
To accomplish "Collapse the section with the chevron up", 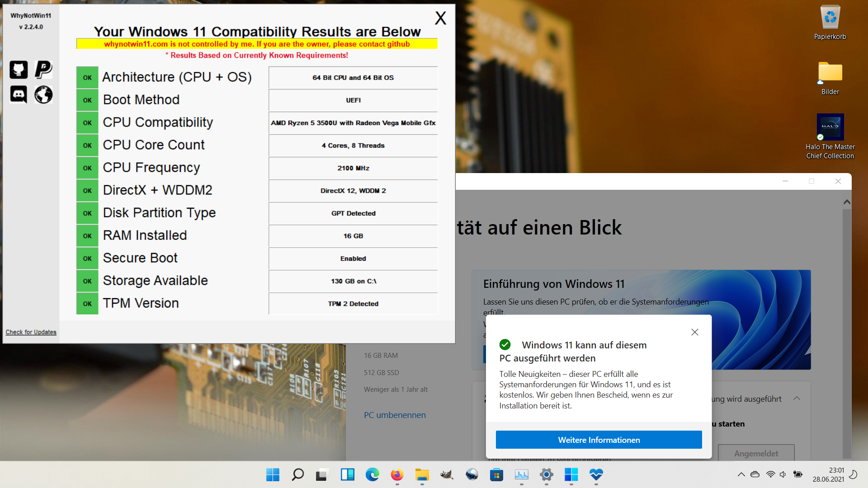I will pyautogui.click(x=797, y=399).
